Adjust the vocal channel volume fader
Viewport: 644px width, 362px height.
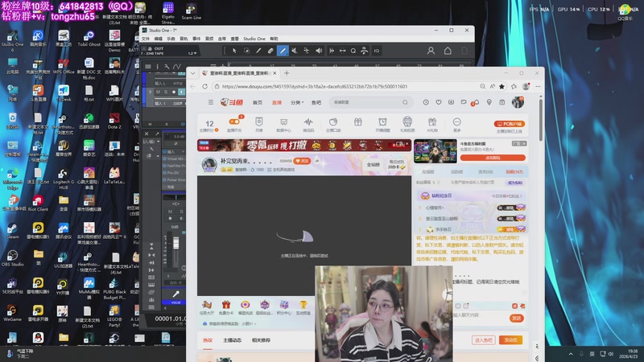click(175, 244)
